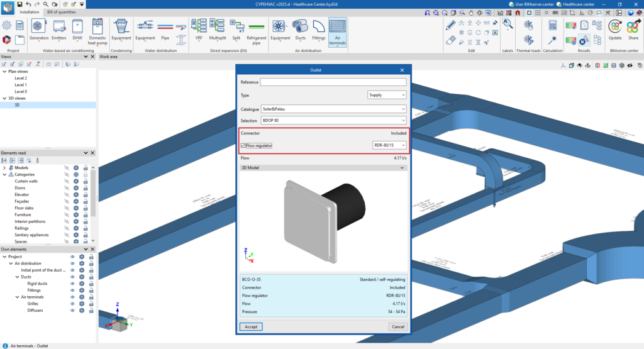Collapse the Air terminals tree node
Screen dimensions: 644x349
[17, 297]
